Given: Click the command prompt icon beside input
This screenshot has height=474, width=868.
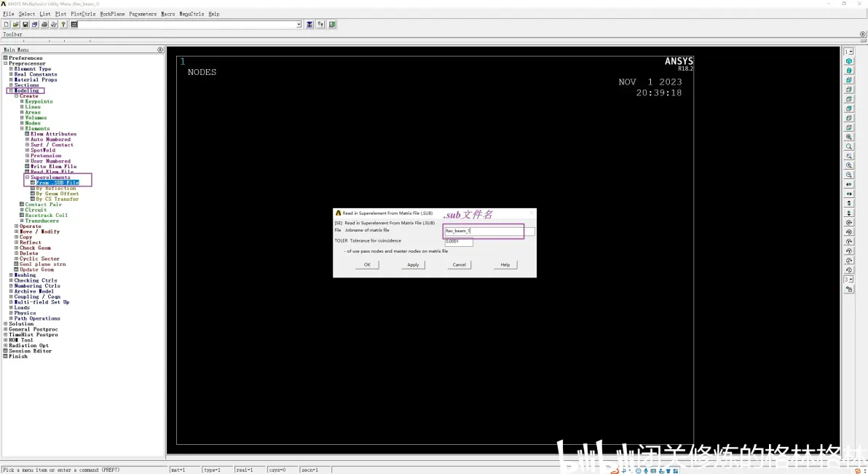Looking at the screenshot, I should point(74,24).
